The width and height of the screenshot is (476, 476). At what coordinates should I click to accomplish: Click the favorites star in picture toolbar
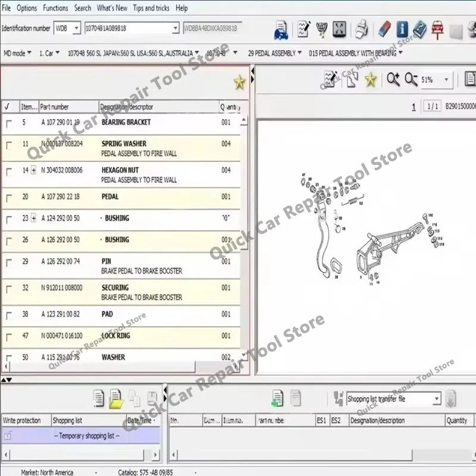click(371, 80)
